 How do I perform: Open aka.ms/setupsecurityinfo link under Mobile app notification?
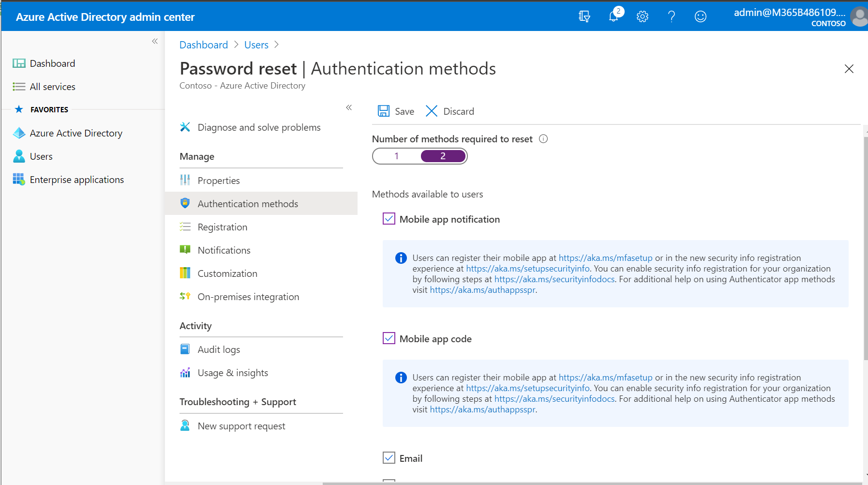pyautogui.click(x=528, y=269)
